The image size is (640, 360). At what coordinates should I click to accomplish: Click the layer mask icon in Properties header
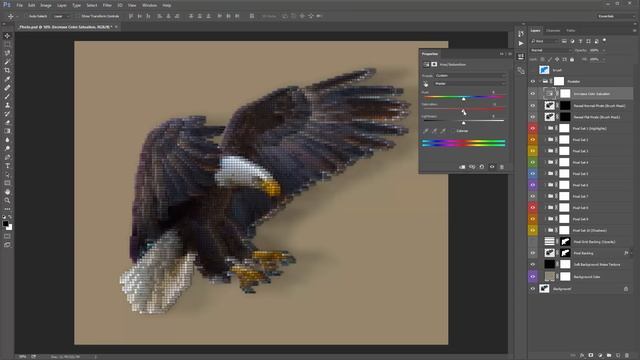434,64
